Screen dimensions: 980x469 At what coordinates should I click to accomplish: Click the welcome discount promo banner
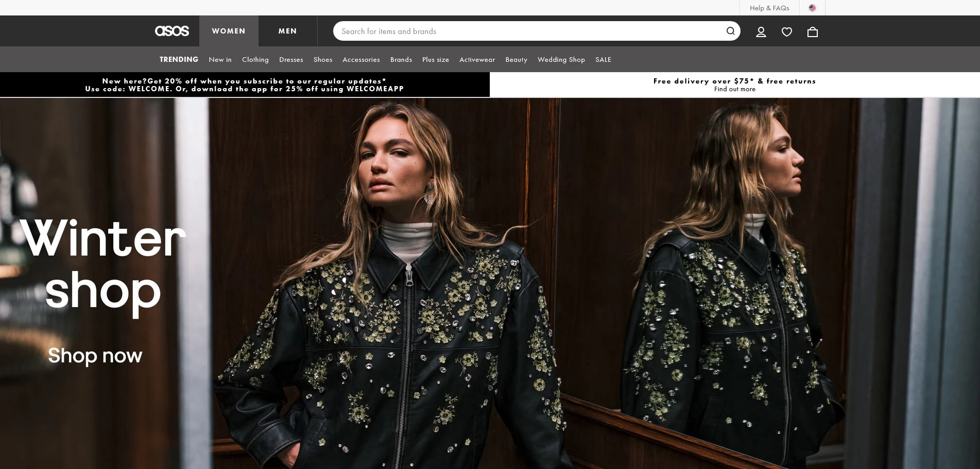click(x=244, y=85)
